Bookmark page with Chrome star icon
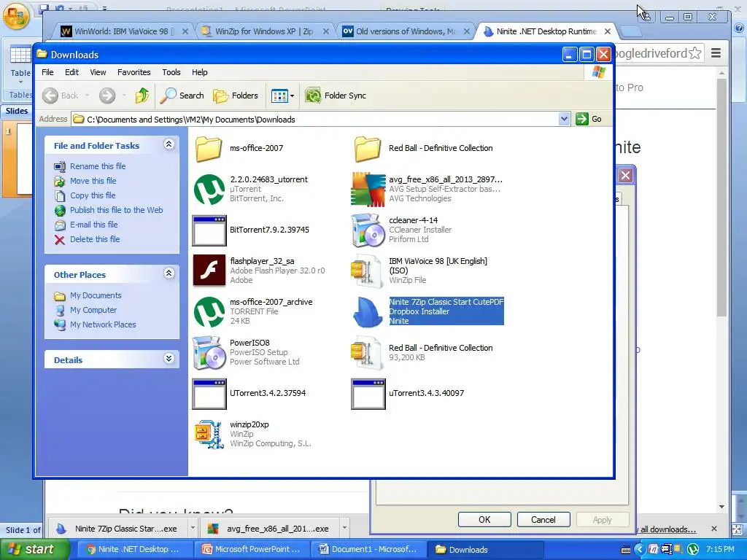 pyautogui.click(x=695, y=52)
